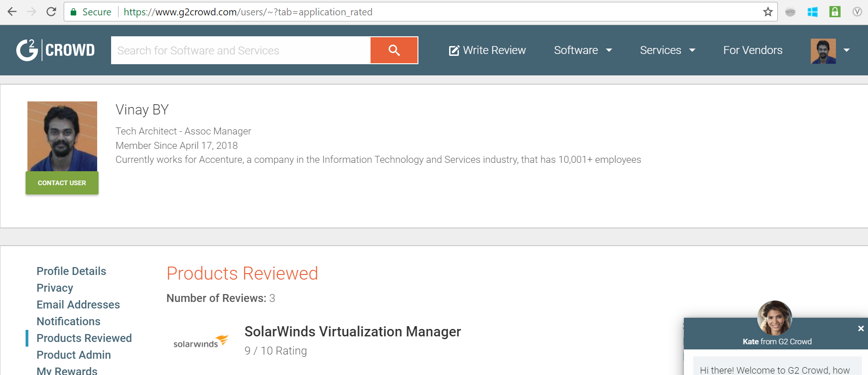The image size is (868, 375).
Task: Go back with the browser back arrow
Action: [12, 12]
